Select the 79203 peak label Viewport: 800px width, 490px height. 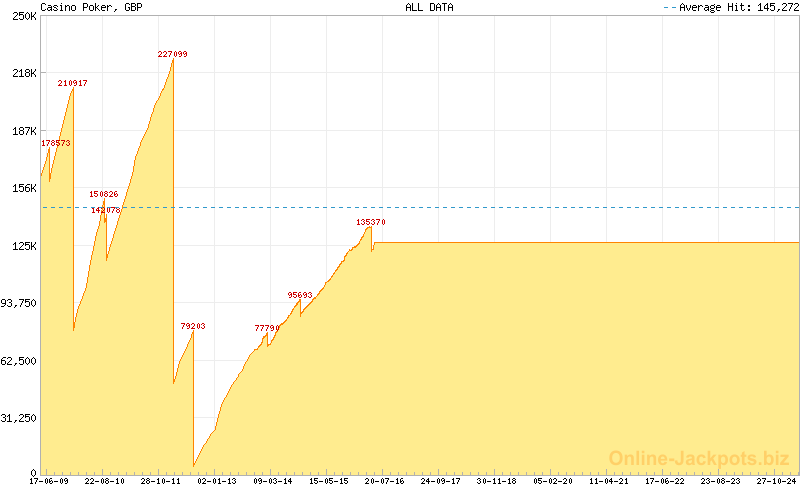[x=193, y=326]
